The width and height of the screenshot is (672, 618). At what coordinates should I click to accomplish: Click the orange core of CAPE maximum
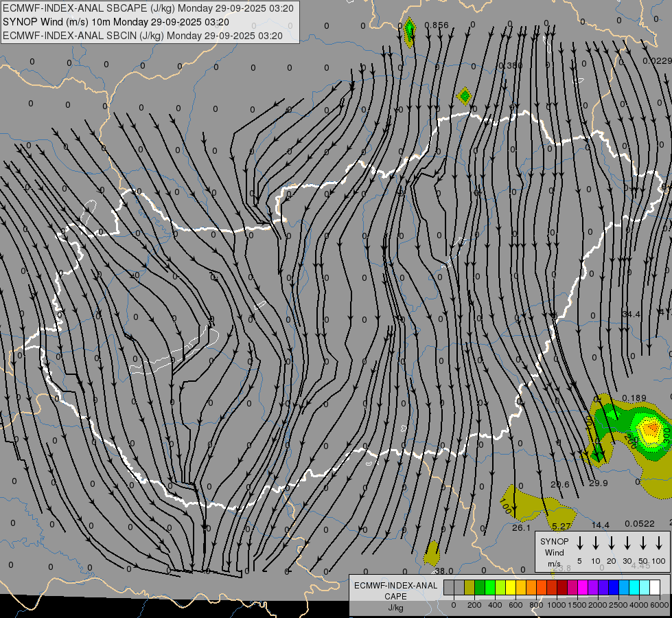652,427
